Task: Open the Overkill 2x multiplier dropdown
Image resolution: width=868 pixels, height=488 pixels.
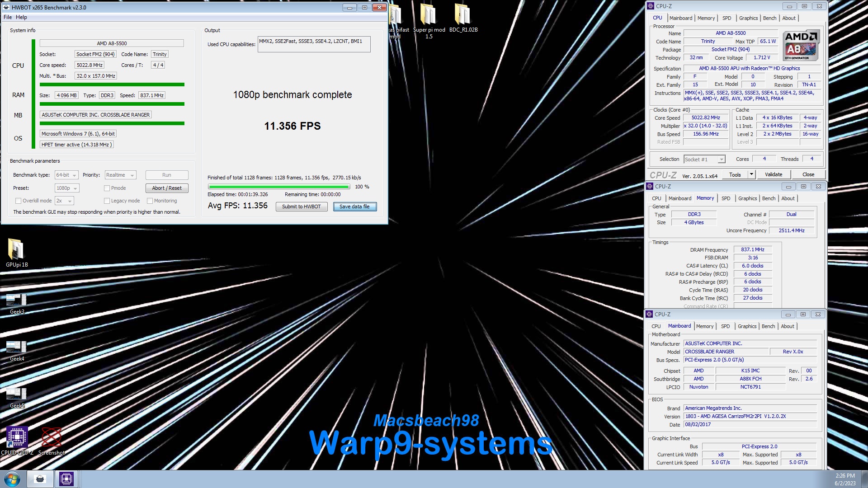Action: [64, 201]
